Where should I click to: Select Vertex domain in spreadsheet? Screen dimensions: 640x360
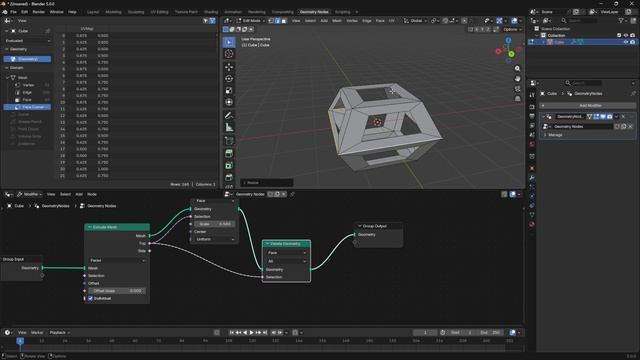[28, 85]
